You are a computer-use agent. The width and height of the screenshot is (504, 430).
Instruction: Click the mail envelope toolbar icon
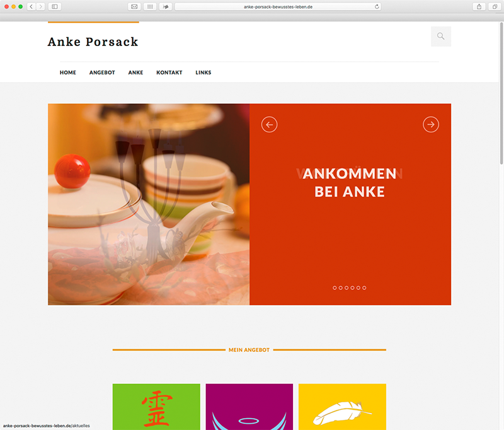(134, 6)
